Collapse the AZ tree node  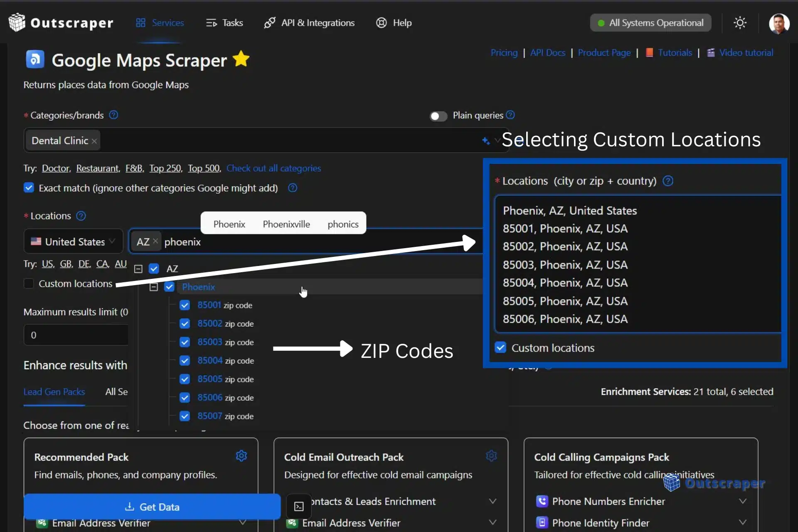[138, 269]
